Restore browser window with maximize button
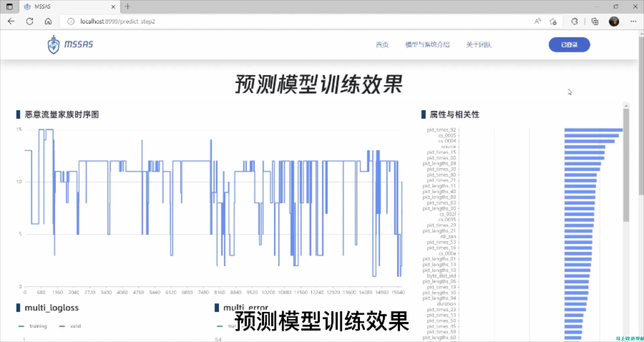The height and width of the screenshot is (342, 644). [616, 7]
